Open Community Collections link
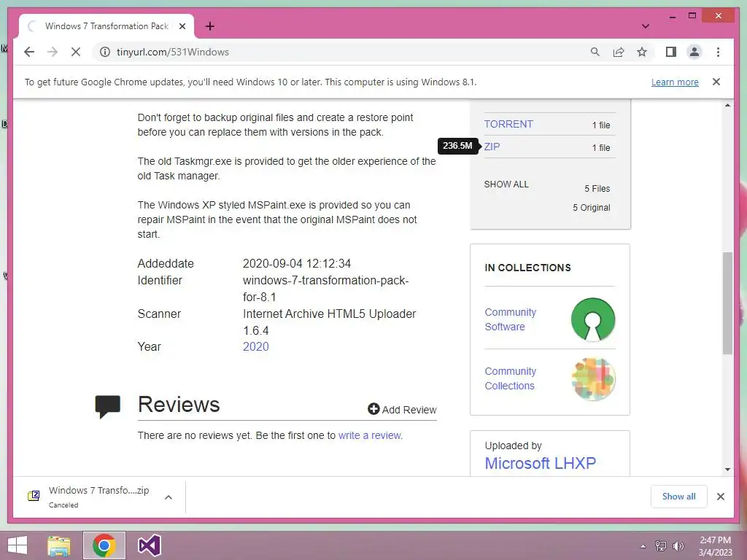The height and width of the screenshot is (560, 747). 510,378
